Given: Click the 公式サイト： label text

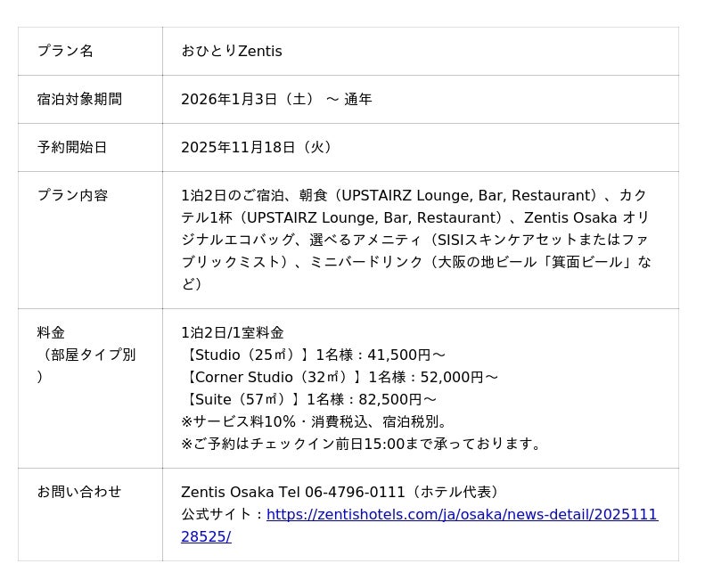Looking at the screenshot, I should 223,515.
